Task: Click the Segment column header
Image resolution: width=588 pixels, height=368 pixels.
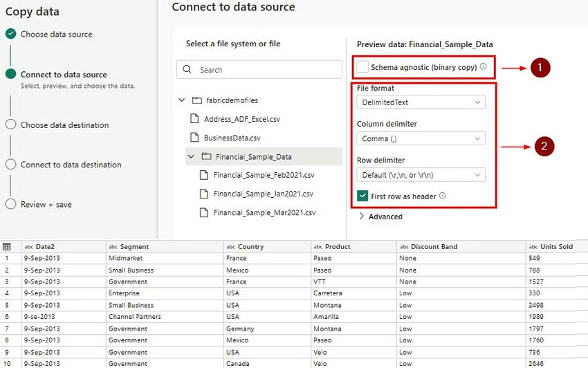Action: pos(165,246)
